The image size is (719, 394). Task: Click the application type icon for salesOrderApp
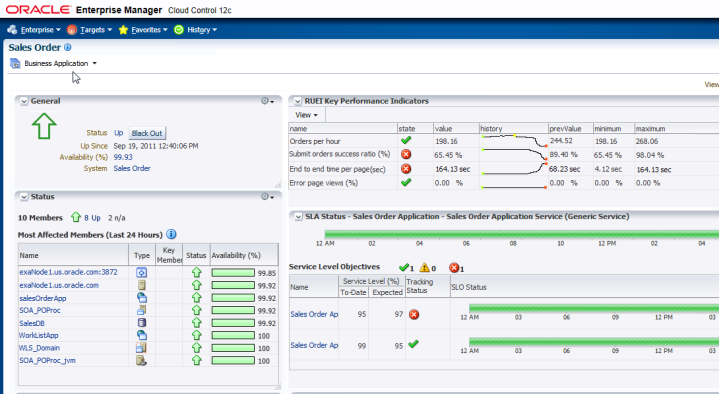(x=142, y=298)
